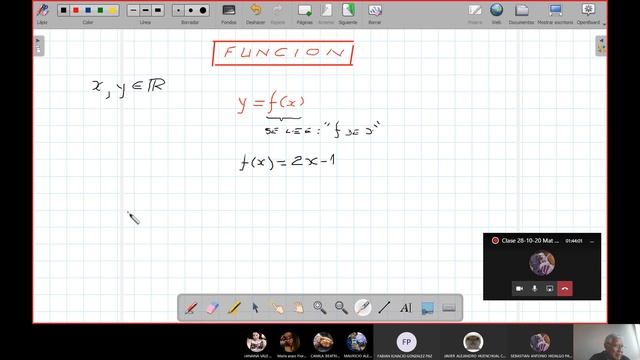Click the Deshacer undo arrow

256,10
